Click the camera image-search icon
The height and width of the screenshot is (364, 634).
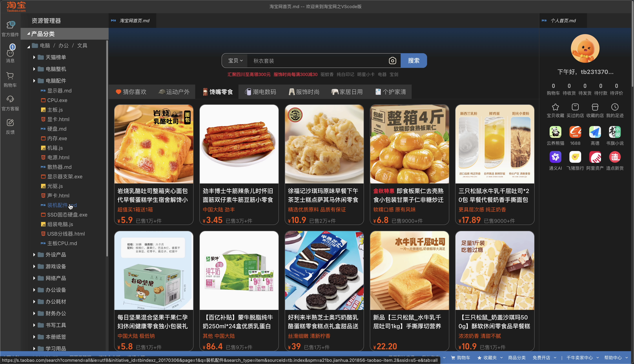(x=392, y=61)
